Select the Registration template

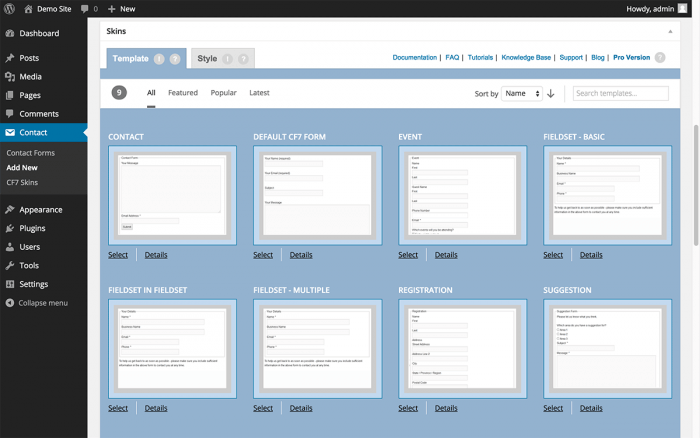(408, 408)
